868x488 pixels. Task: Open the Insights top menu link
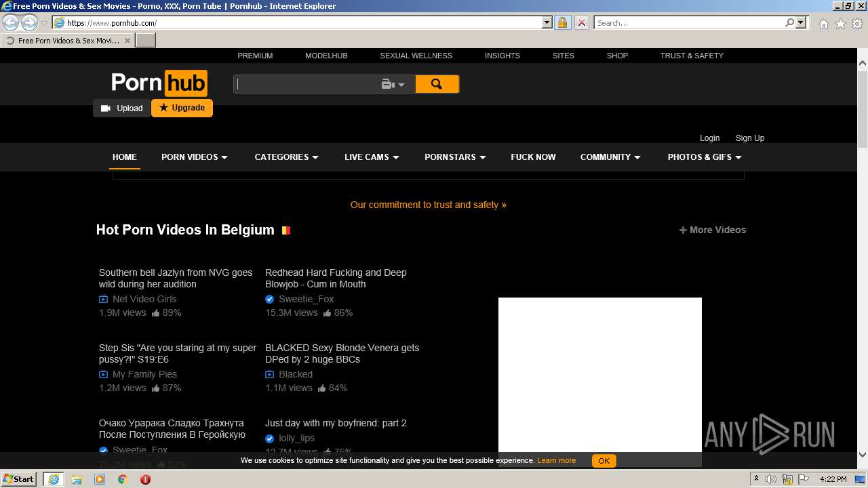tap(502, 56)
